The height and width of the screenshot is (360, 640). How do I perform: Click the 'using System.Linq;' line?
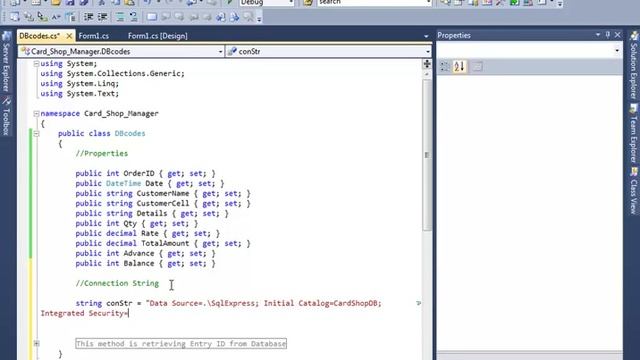(80, 84)
